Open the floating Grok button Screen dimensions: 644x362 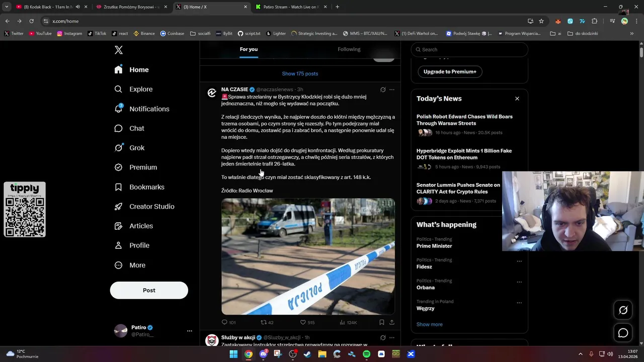623,310
